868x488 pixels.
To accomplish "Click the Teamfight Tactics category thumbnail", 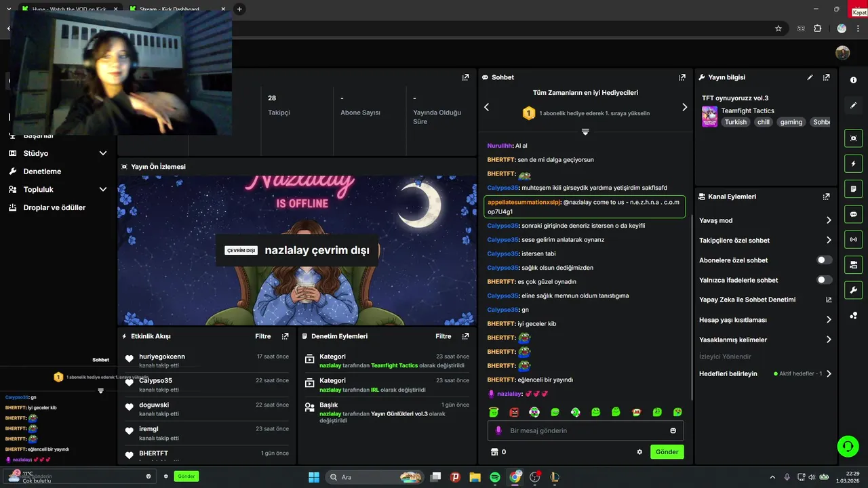I will click(x=709, y=116).
